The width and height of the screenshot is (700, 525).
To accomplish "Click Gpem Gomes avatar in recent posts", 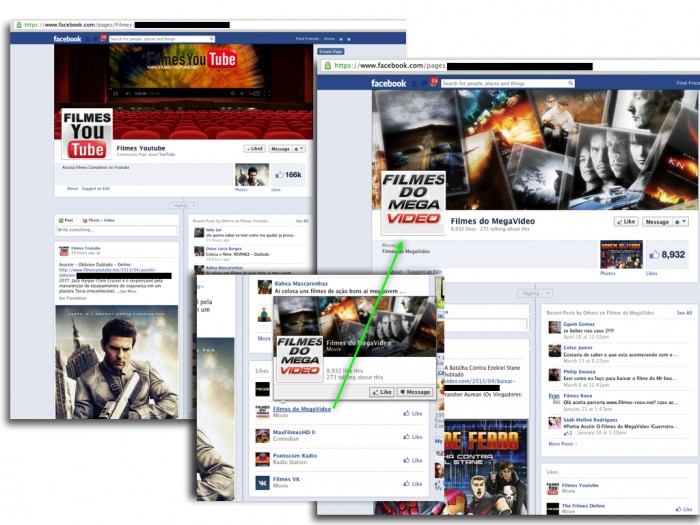I will coord(554,327).
